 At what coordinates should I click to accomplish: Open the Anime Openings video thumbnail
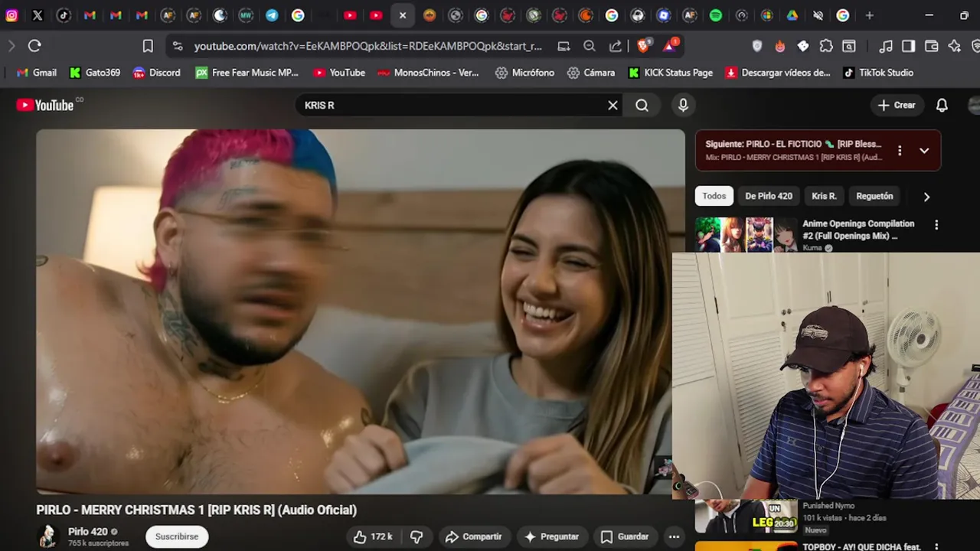(x=746, y=235)
